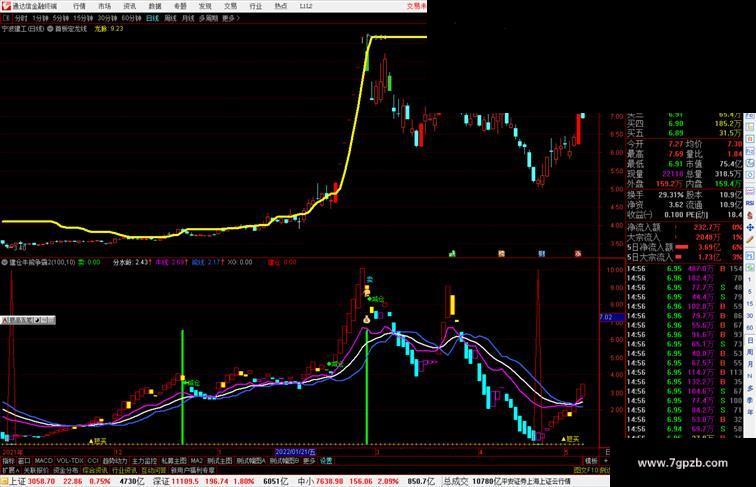Select the 月线 monthly period
756x487 pixels.
(x=188, y=18)
